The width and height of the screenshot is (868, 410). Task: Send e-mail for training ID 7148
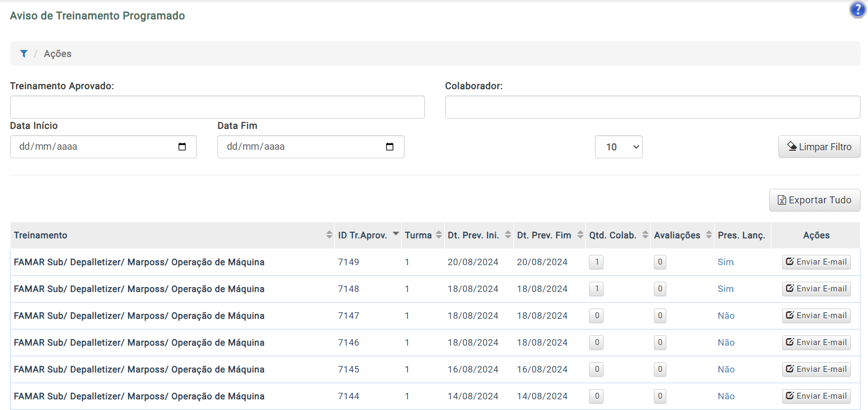pyautogui.click(x=816, y=289)
